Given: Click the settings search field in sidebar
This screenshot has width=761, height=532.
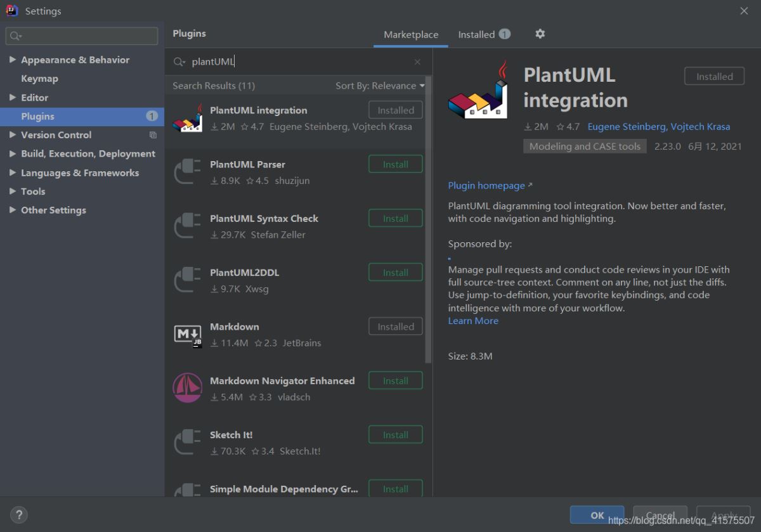Looking at the screenshot, I should coord(82,36).
